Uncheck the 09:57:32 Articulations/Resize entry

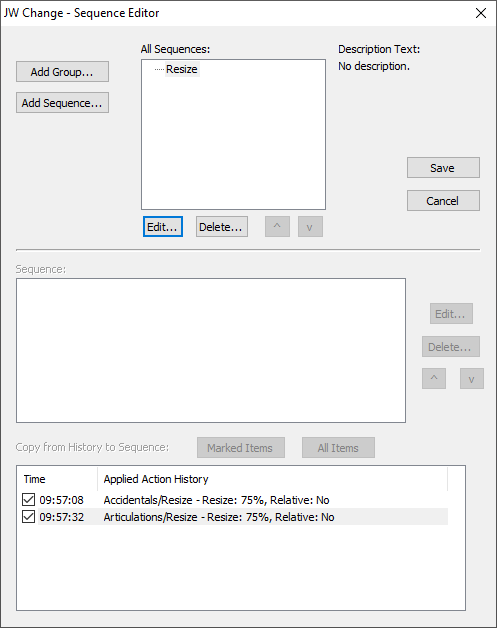[28, 517]
